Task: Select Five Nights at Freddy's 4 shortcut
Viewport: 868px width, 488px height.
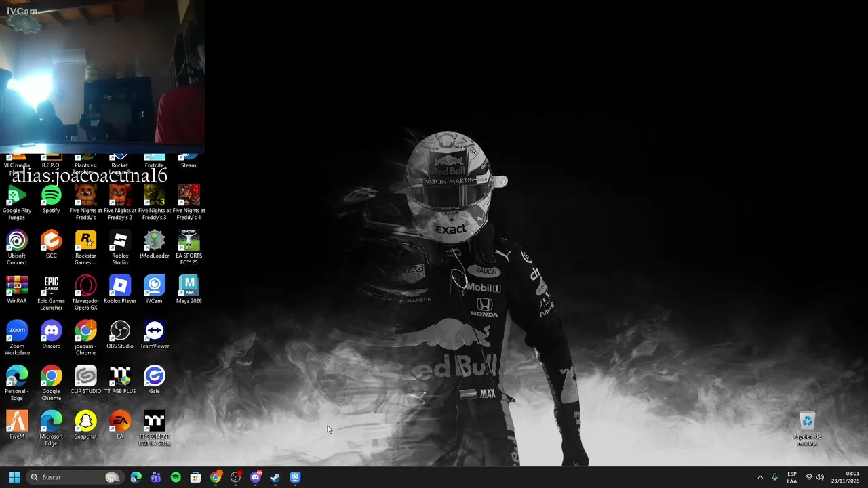Action: [189, 203]
